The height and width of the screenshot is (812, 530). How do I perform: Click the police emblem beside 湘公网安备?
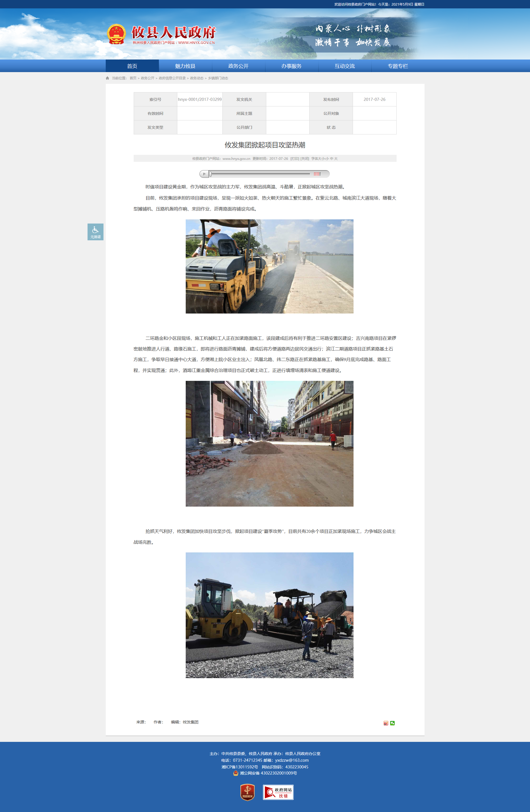coord(235,773)
